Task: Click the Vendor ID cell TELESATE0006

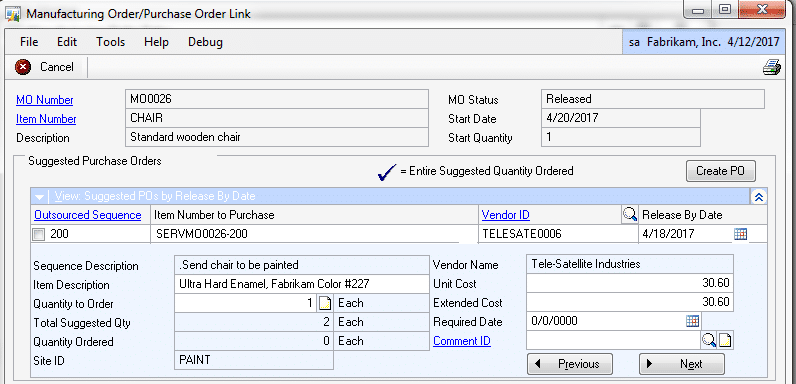Action: (558, 234)
